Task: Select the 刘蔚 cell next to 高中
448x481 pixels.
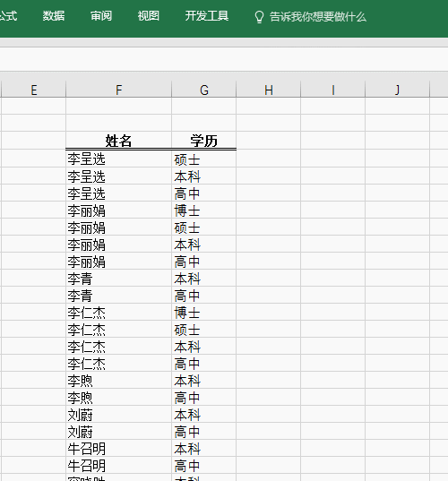Action: pos(119,432)
